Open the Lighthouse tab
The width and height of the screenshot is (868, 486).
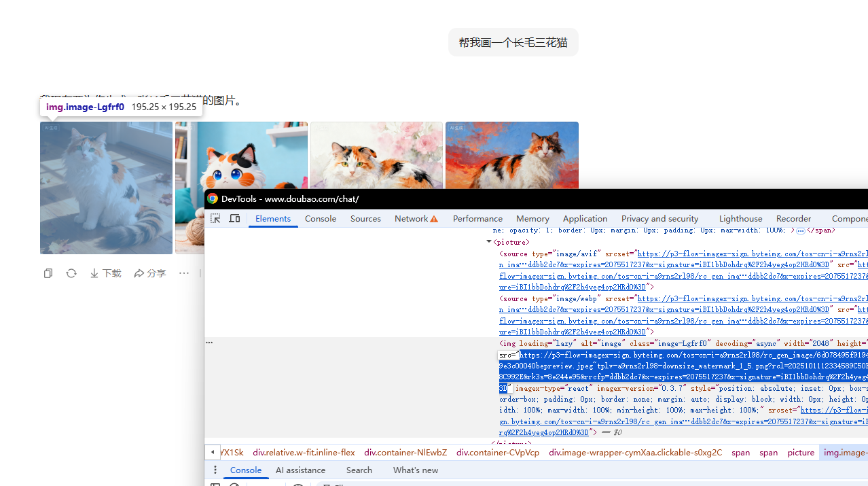(x=740, y=218)
